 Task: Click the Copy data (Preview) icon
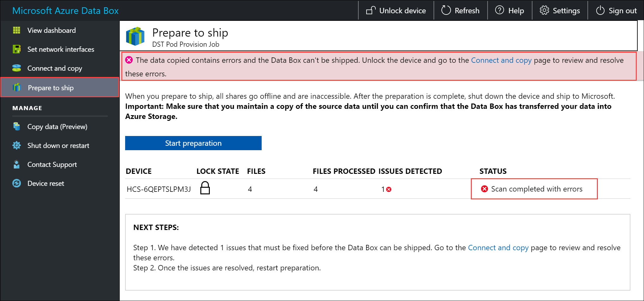pyautogui.click(x=16, y=127)
